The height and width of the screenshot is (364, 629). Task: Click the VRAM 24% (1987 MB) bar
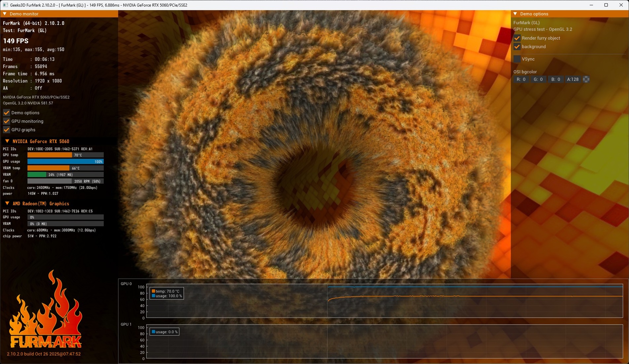coord(65,175)
